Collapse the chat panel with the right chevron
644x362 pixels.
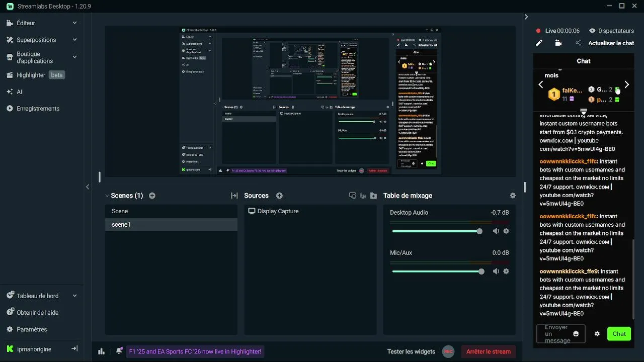(526, 17)
